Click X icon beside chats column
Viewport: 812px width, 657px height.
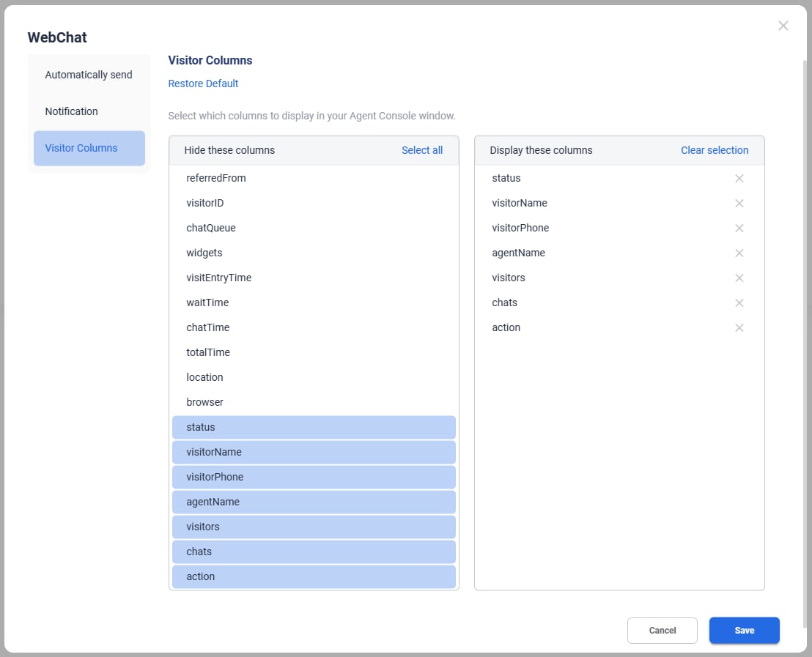point(739,303)
